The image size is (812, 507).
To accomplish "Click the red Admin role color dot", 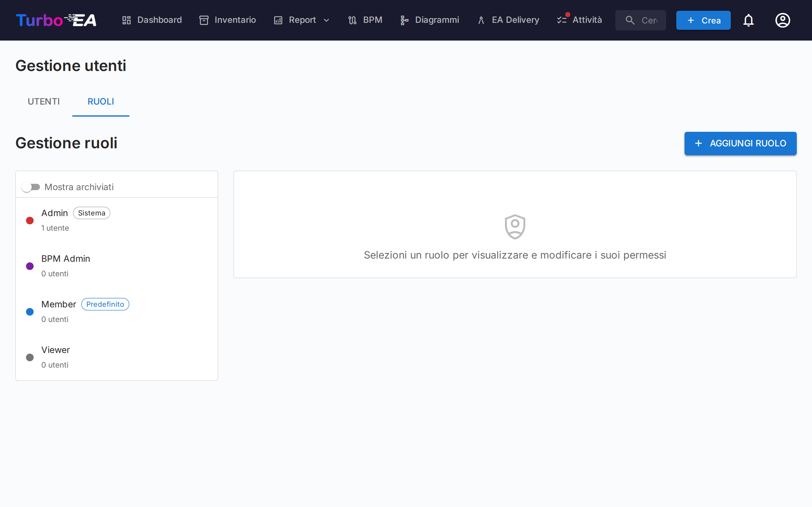I will pos(30,220).
